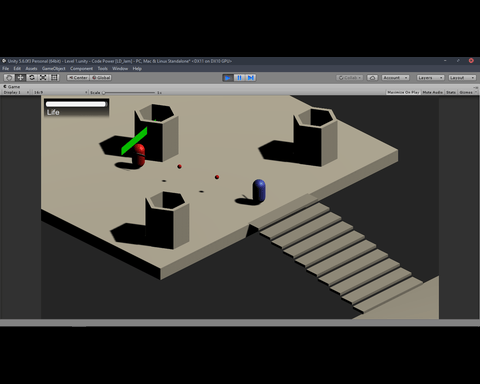Open the Game panel options menu
This screenshot has width=480, height=384.
point(476,87)
